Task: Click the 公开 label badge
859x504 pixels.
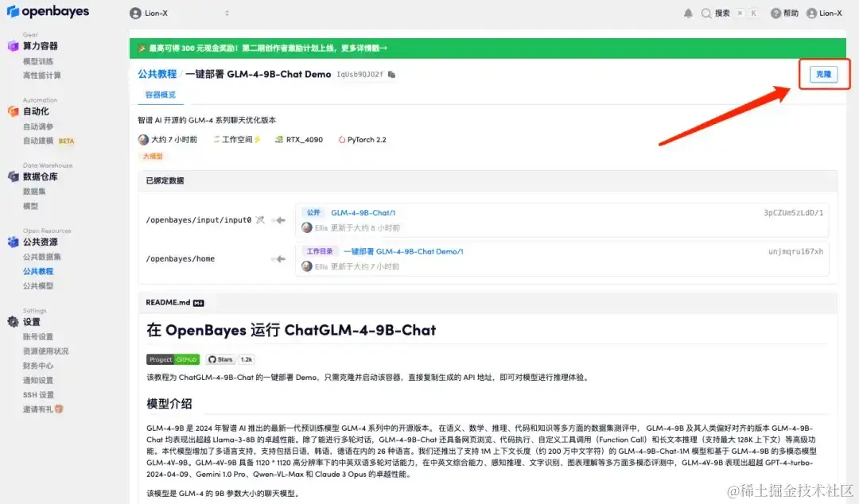Action: 313,212
